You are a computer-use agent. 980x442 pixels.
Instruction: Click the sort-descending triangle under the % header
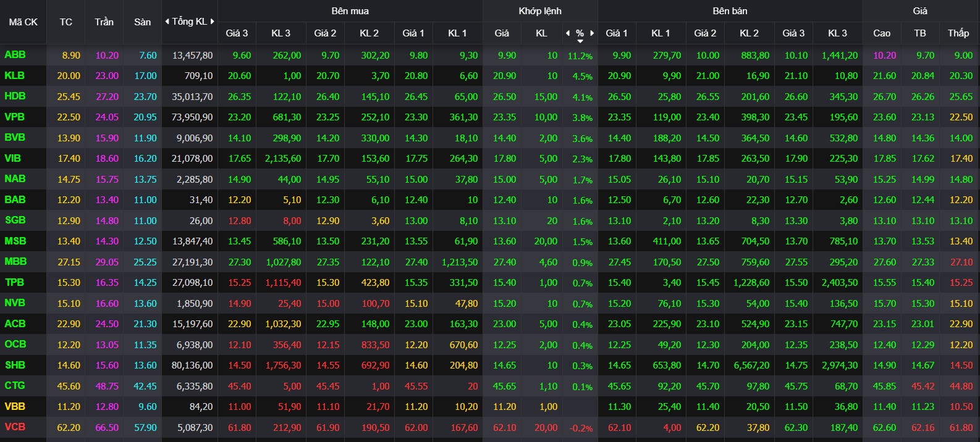tap(580, 41)
